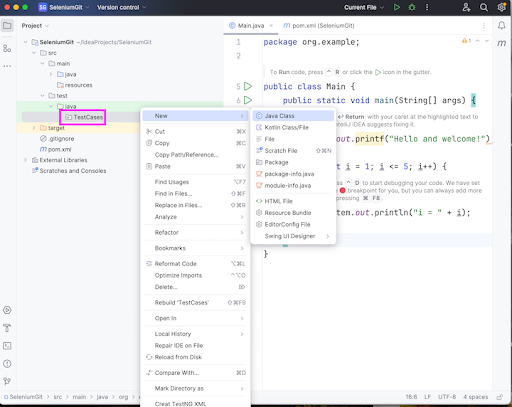The width and height of the screenshot is (512, 407).
Task: Switch to pom.xml (SeleniumGit) tab
Action: tap(318, 26)
